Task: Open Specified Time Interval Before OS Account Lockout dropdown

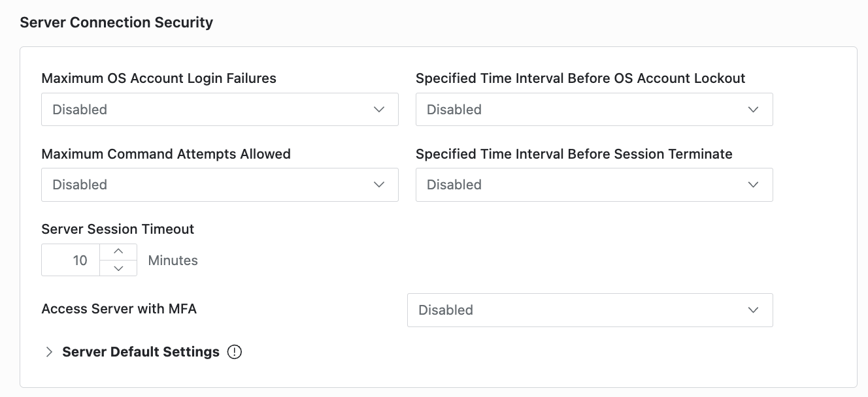Action: pos(594,109)
